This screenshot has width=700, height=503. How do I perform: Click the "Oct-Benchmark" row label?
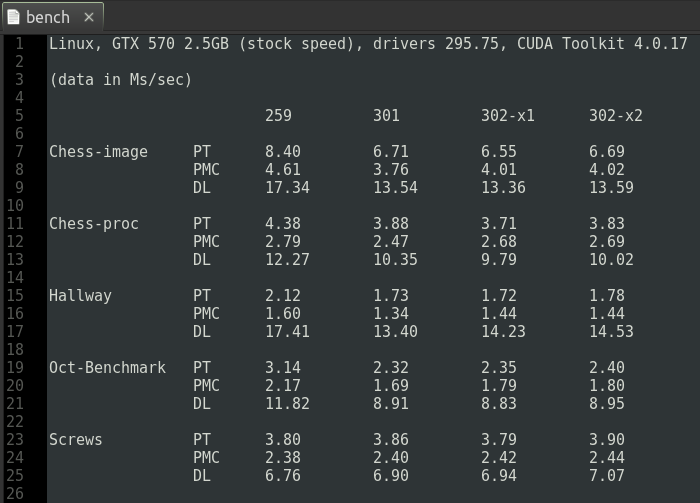[x=107, y=368]
